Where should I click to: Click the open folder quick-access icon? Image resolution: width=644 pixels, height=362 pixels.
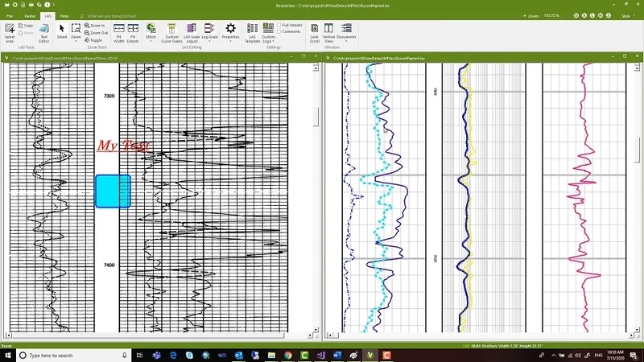pyautogui.click(x=6, y=5)
